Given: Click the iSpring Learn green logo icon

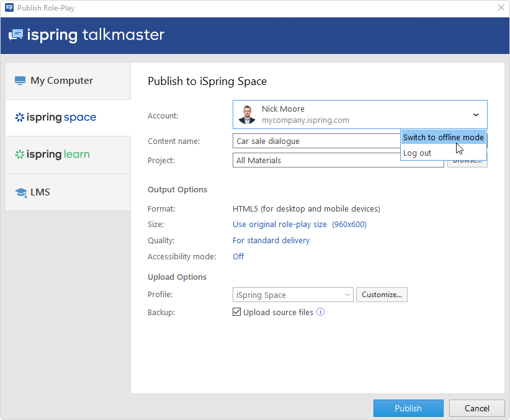Looking at the screenshot, I should (x=19, y=154).
